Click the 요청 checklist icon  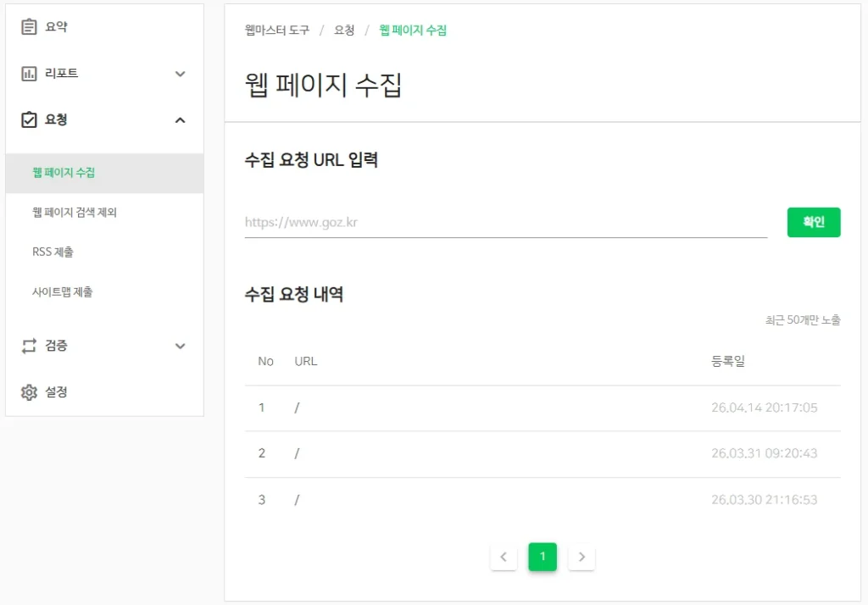(30, 120)
